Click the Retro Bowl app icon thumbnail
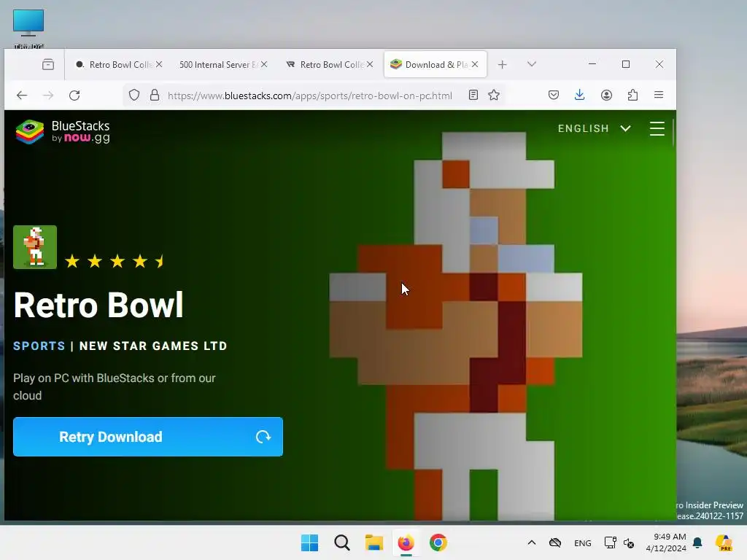 [35, 247]
